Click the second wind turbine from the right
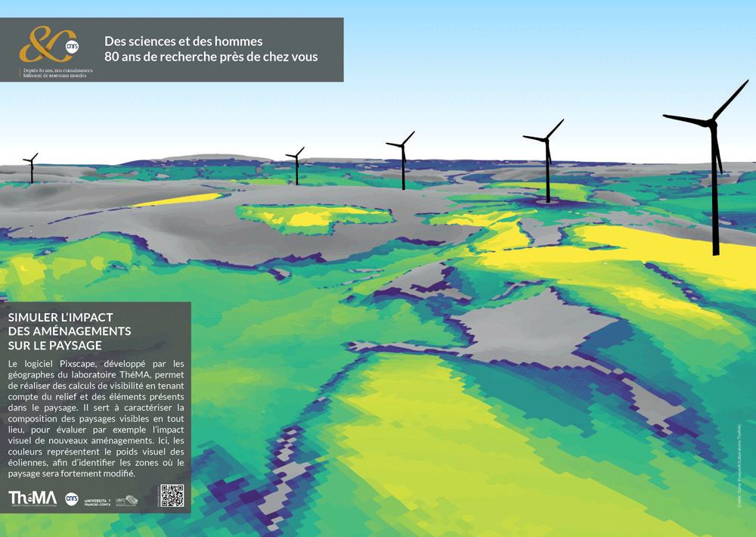 point(547,168)
